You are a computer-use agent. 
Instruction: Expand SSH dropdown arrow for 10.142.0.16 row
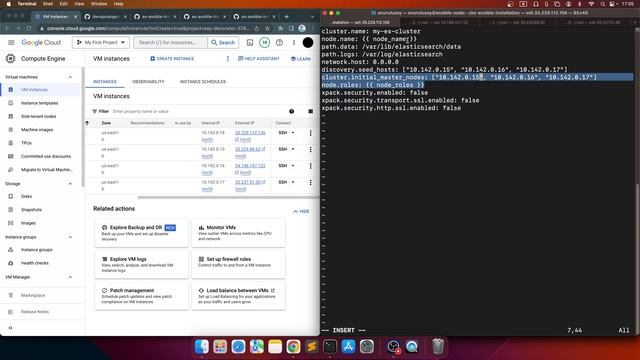[x=293, y=166]
